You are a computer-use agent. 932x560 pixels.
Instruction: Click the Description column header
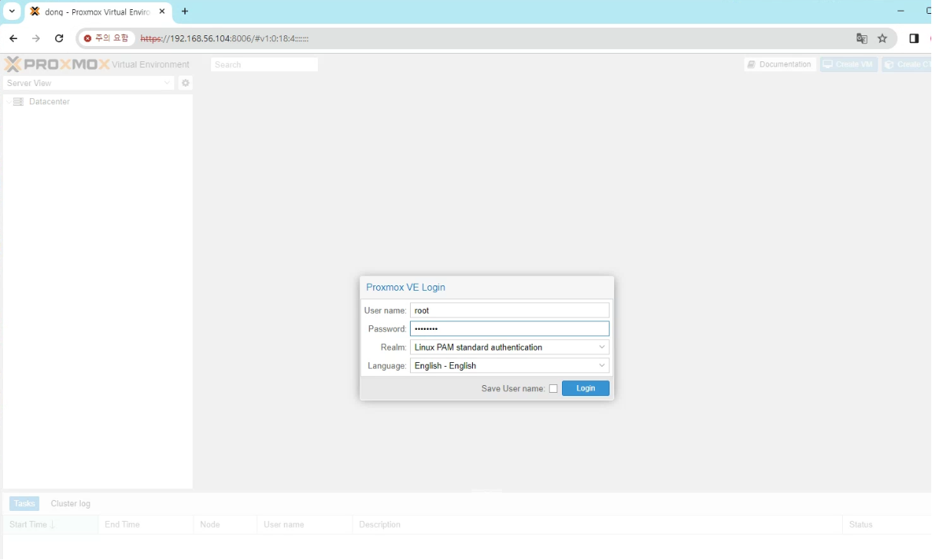597,525
